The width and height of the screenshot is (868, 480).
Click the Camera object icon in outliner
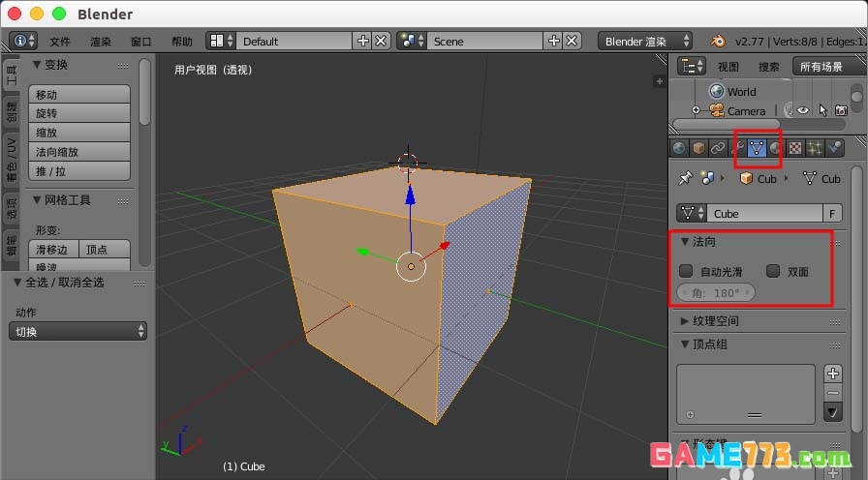(x=717, y=110)
